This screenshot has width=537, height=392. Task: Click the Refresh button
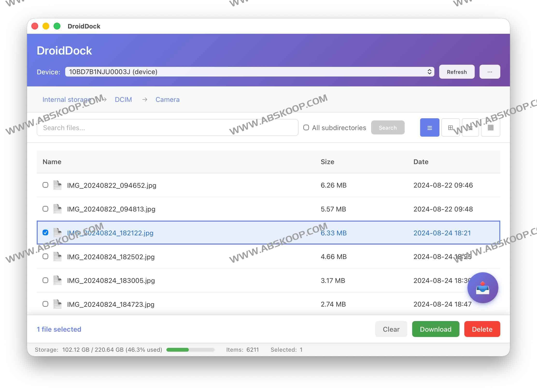457,72
